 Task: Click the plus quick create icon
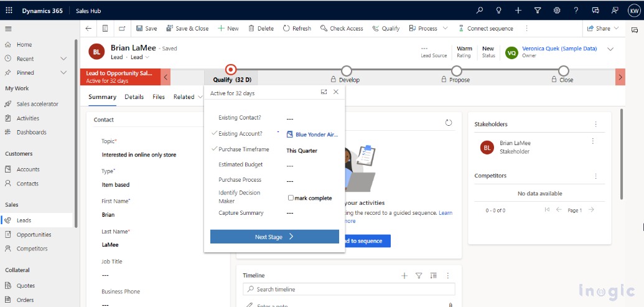518,11
